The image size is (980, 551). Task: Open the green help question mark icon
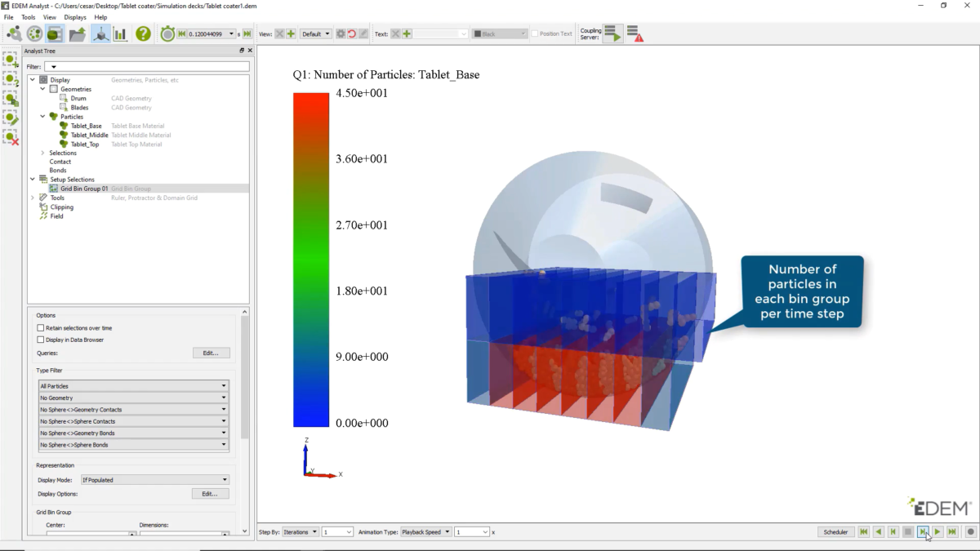click(x=144, y=33)
